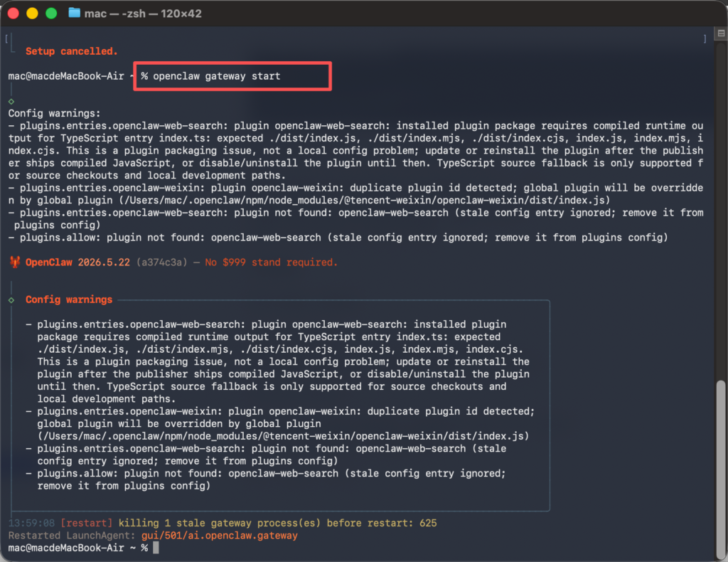
Task: Click the boxed "(/Users/mac/.openclaw/npm/node_modules" path line
Action: click(x=283, y=436)
